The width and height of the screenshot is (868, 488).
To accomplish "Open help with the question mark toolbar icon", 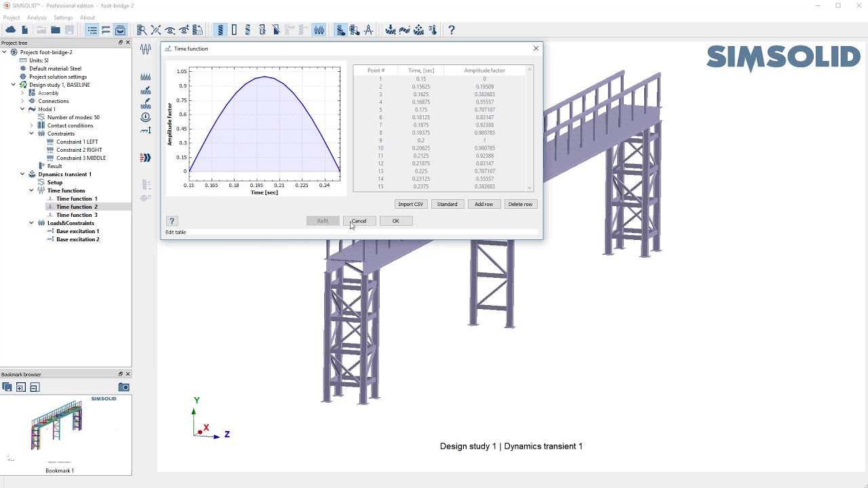I will [x=452, y=30].
